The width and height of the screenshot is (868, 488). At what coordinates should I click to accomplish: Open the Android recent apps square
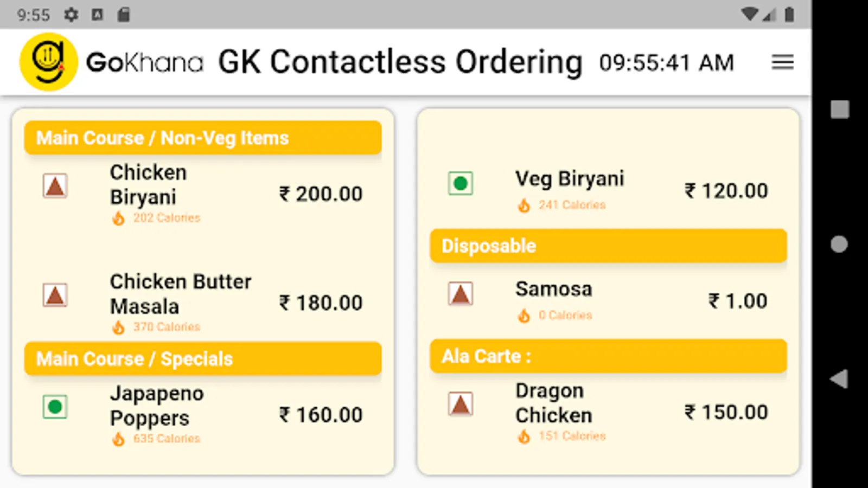click(839, 110)
